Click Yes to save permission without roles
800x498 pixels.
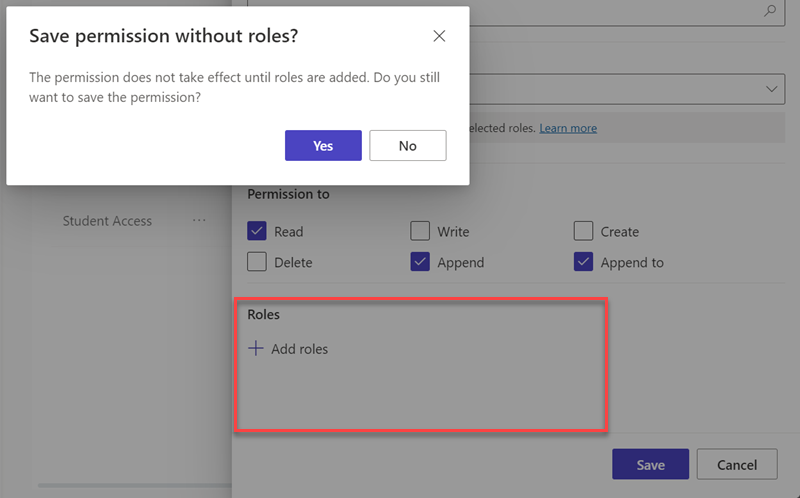(323, 145)
